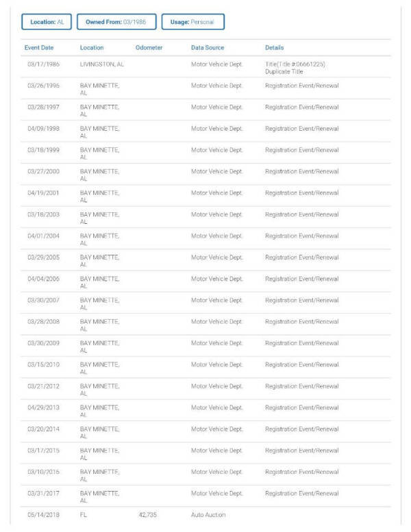The image size is (411, 532).
Task: Click the Location column header
Action: click(92, 48)
